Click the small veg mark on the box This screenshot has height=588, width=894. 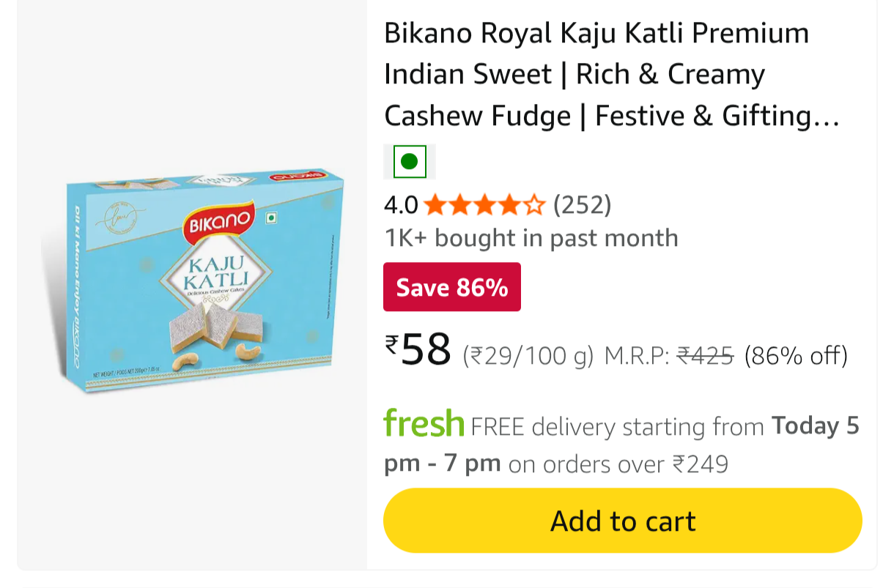tap(270, 217)
